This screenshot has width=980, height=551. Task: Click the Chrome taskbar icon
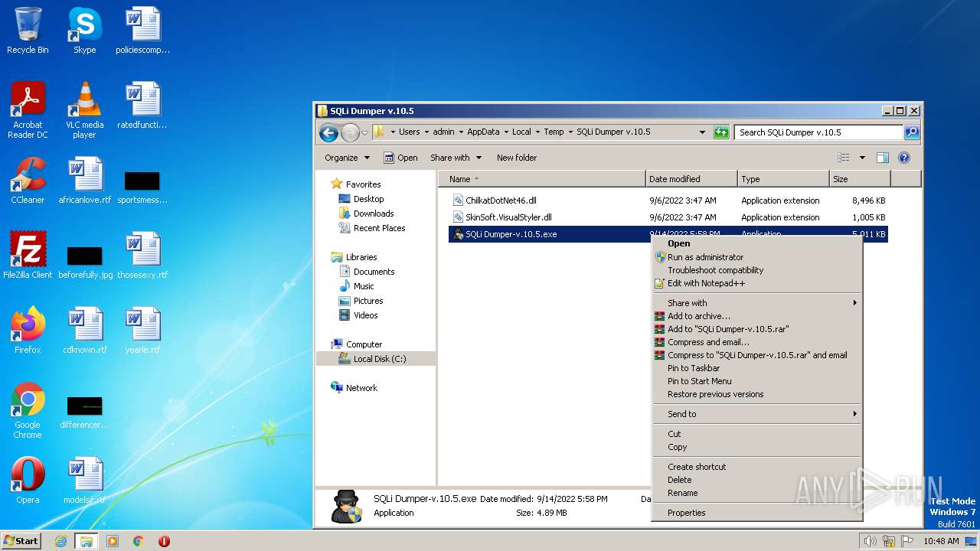[138, 541]
